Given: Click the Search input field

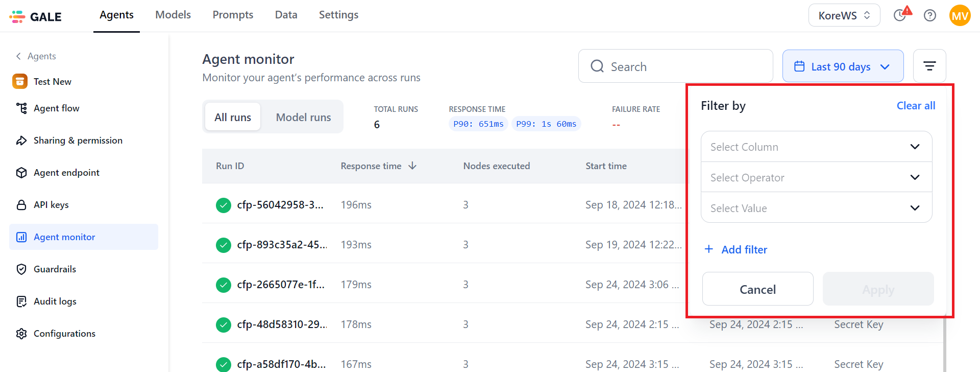Looking at the screenshot, I should [x=675, y=66].
